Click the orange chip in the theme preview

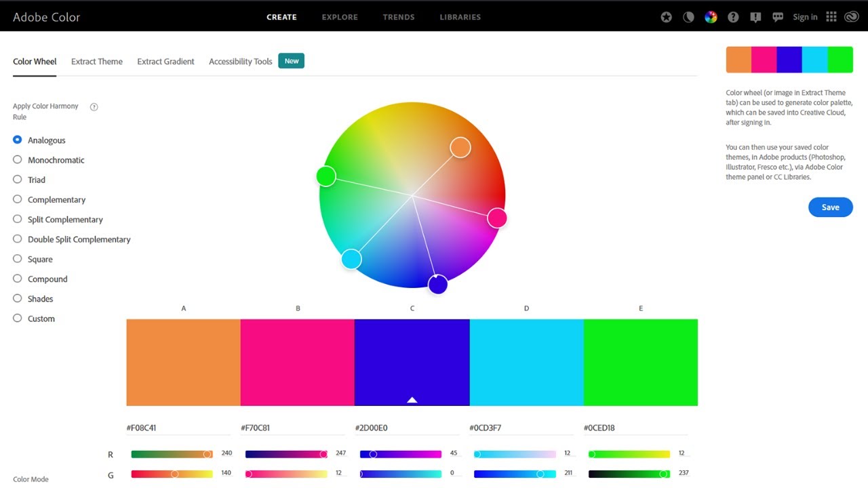(738, 60)
